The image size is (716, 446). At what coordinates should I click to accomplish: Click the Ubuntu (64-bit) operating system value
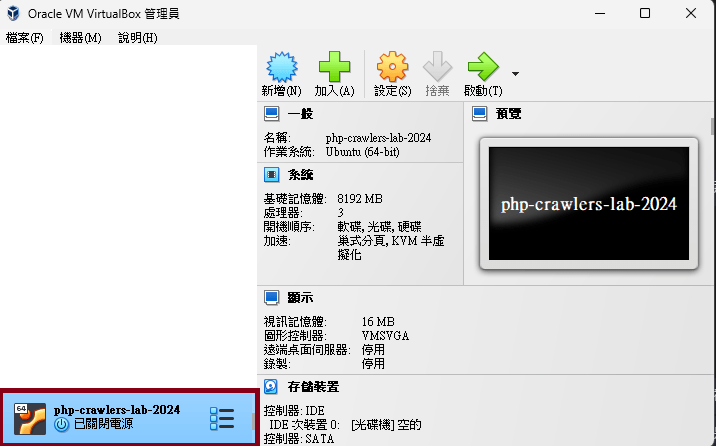(363, 152)
